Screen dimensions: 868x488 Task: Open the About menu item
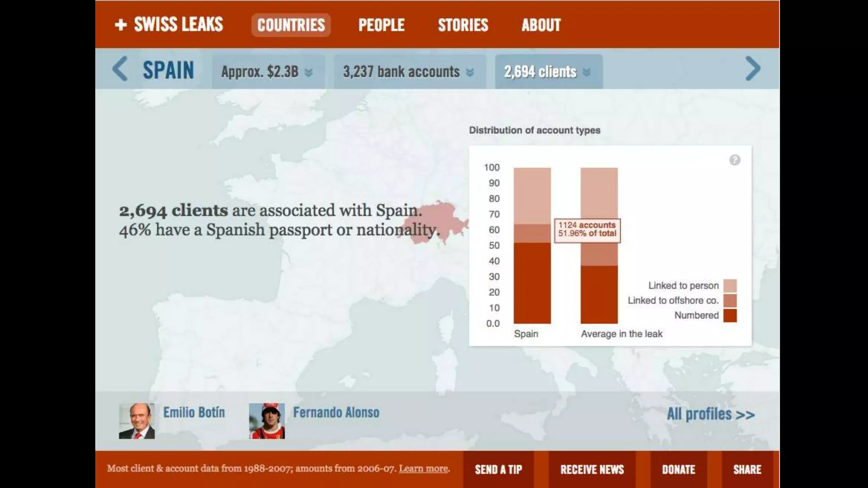(x=541, y=25)
